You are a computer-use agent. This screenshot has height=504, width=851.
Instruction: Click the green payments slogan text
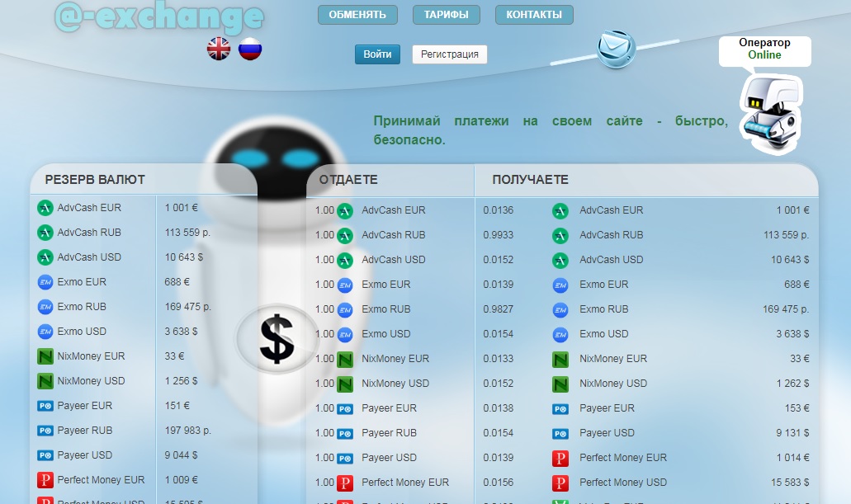[551, 130]
